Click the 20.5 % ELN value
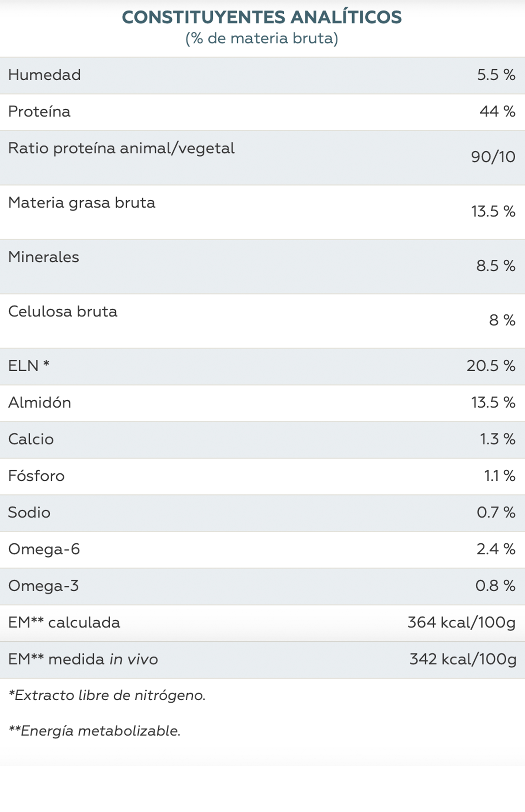This screenshot has height=812, width=525. (491, 366)
